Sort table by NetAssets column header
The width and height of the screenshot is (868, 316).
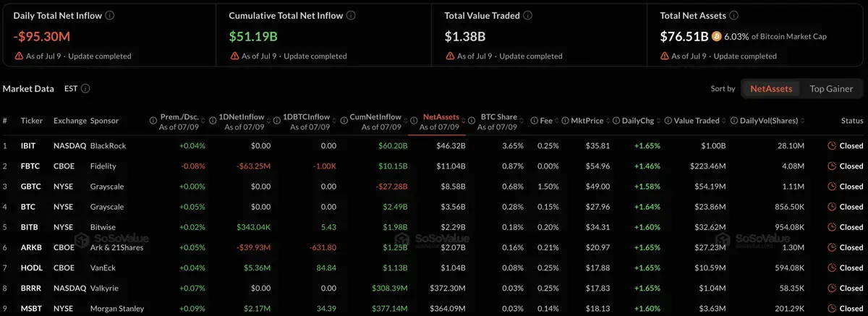coord(441,116)
